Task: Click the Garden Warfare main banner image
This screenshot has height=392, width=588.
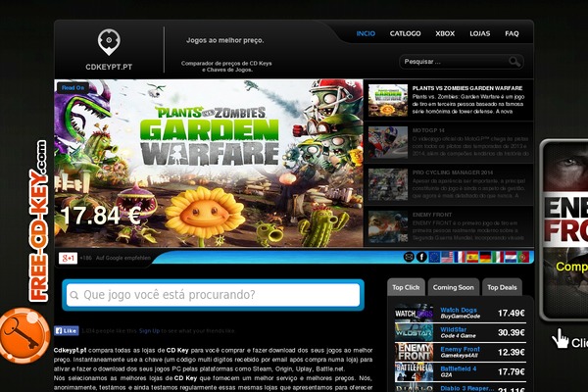Action: [x=209, y=164]
